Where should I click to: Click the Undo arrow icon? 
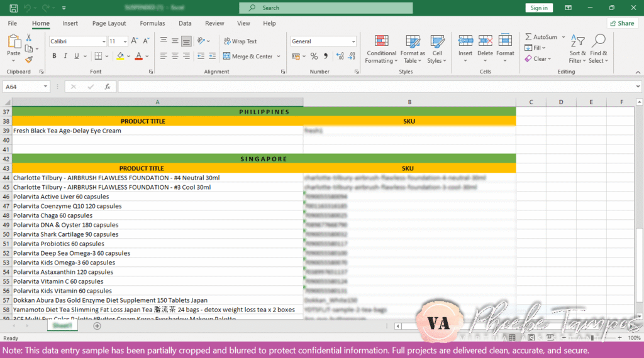27,8
